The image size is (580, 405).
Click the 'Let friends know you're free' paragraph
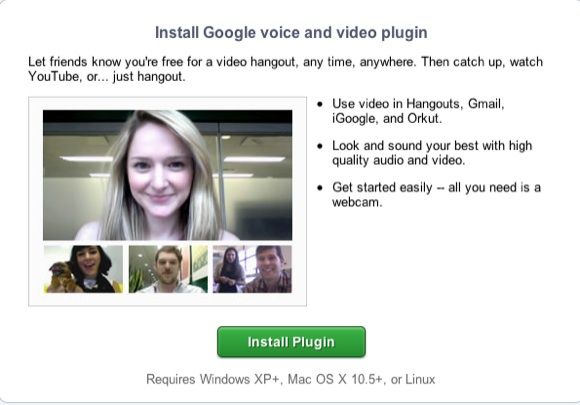pyautogui.click(x=285, y=69)
